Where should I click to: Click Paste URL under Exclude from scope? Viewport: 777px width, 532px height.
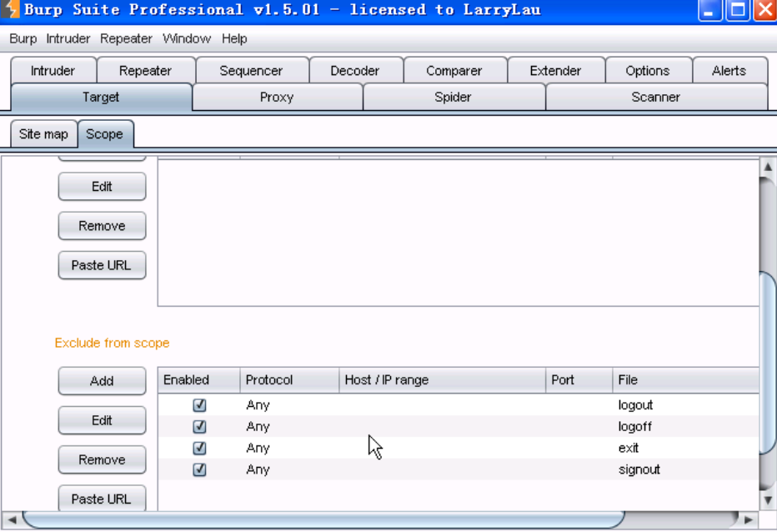point(102,499)
